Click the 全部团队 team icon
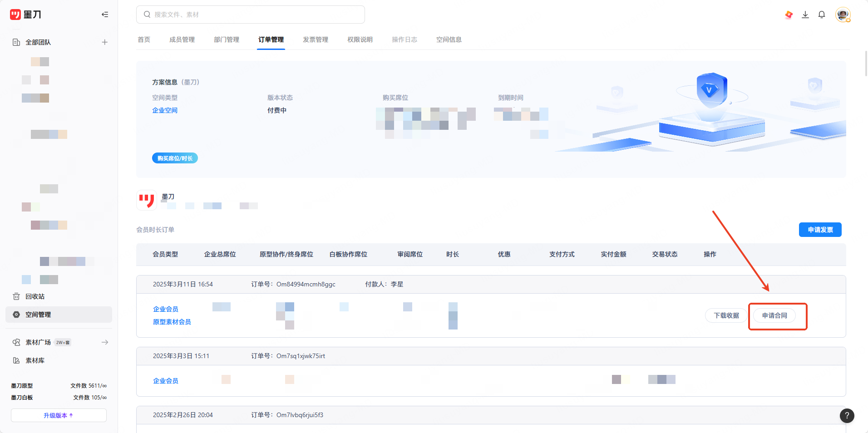The image size is (868, 433). [x=16, y=42]
